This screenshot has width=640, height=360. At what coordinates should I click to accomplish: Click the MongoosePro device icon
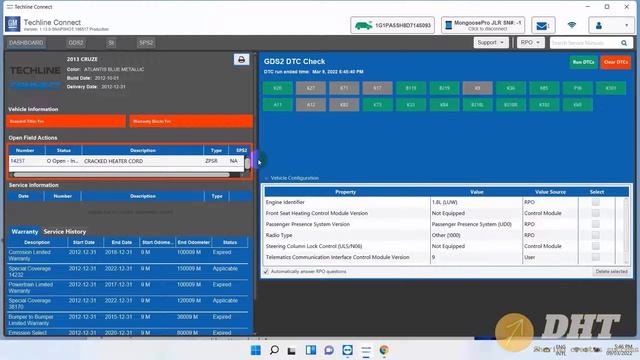point(448,25)
